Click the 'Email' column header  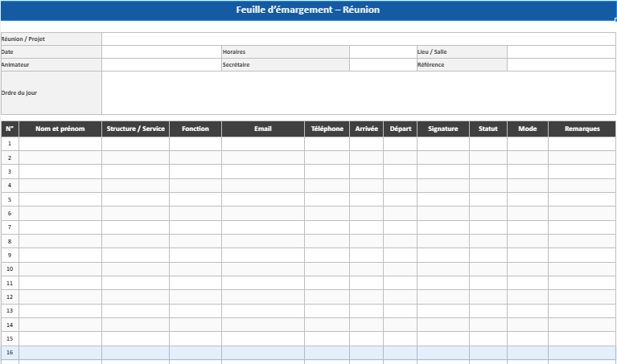tap(263, 129)
